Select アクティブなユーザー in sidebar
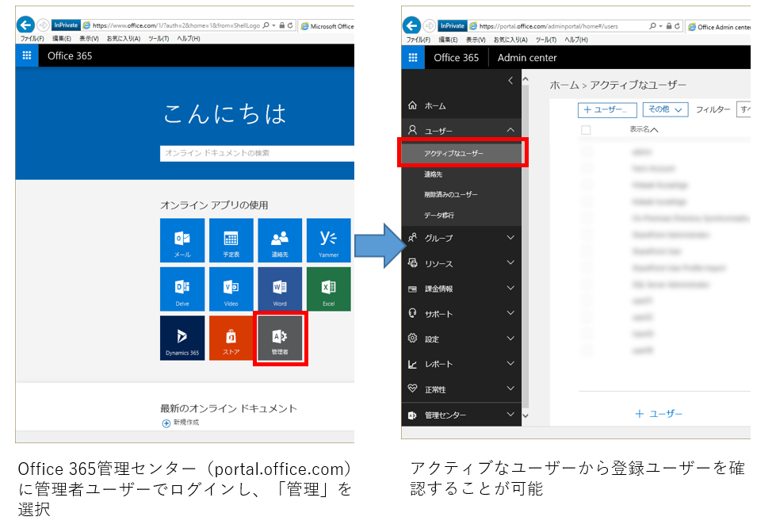Screen dimensions: 776x532 (x=461, y=153)
